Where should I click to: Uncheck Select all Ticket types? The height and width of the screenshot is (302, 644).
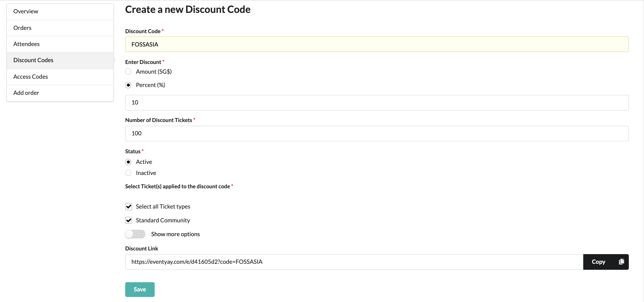tap(128, 206)
